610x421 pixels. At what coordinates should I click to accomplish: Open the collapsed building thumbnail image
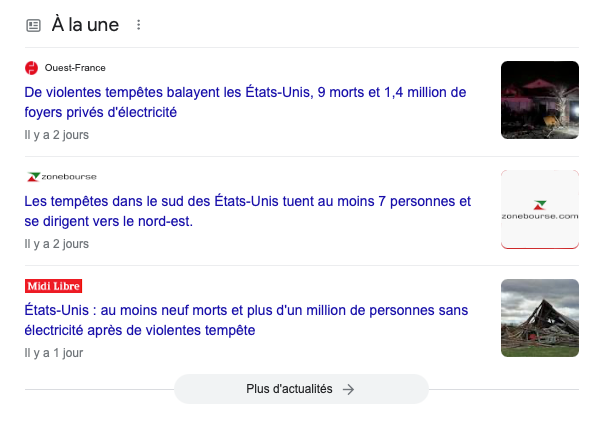(x=539, y=318)
